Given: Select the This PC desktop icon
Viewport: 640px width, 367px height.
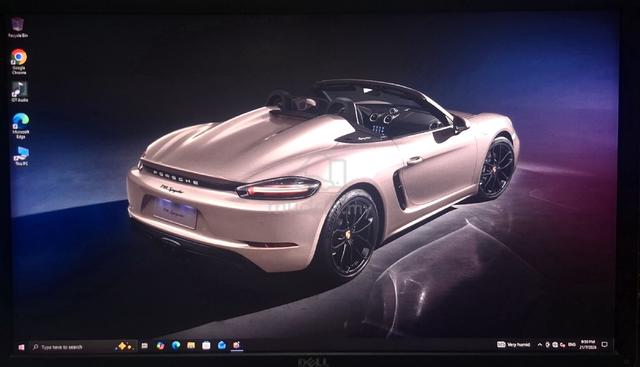Looking at the screenshot, I should (21, 156).
